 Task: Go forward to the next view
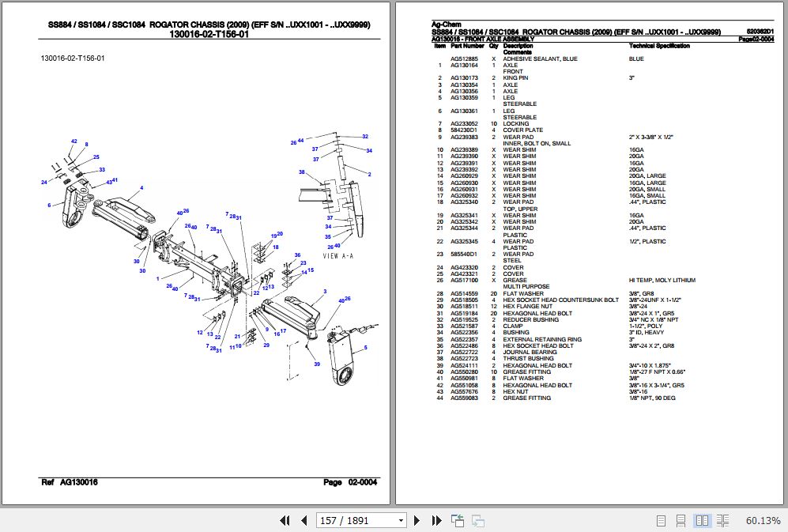[x=477, y=520]
